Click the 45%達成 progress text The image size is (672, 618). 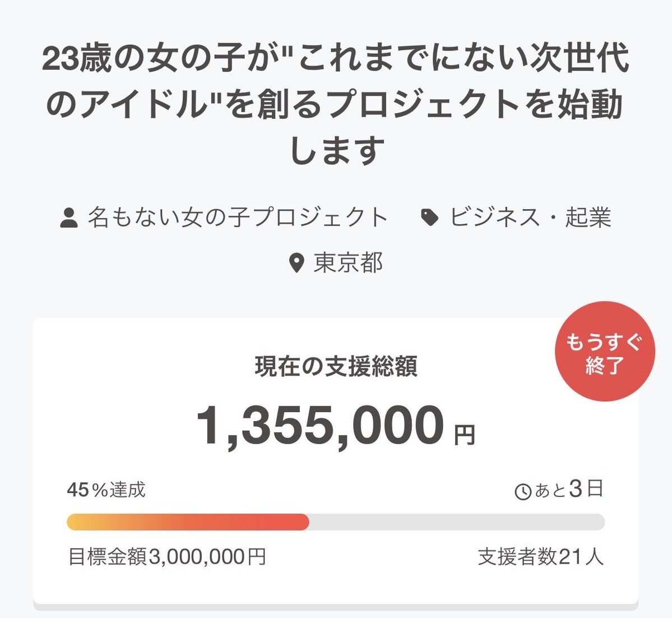pyautogui.click(x=106, y=490)
